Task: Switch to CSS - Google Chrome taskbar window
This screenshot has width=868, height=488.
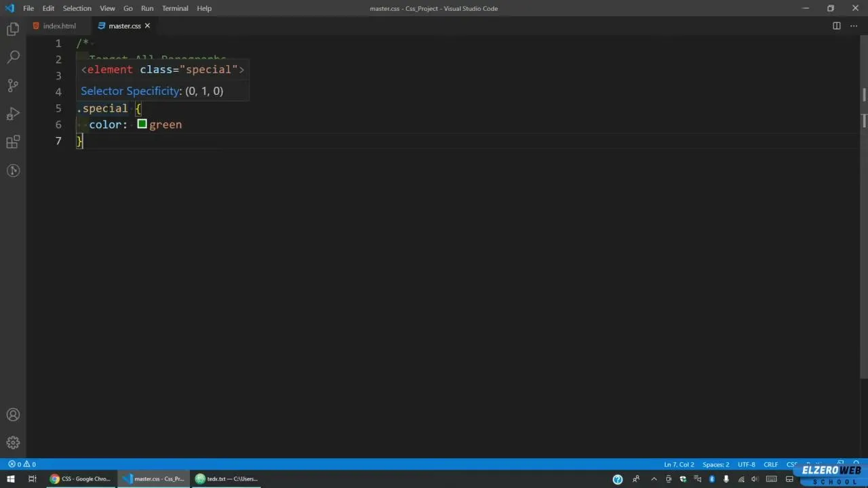Action: [80, 479]
